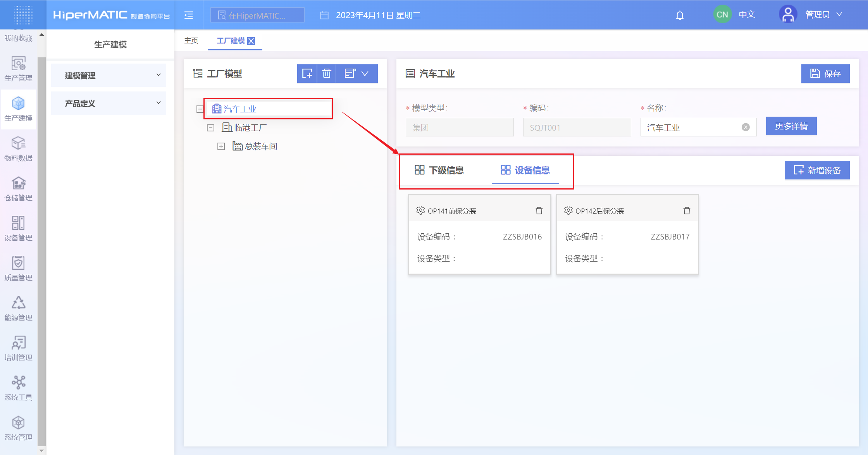This screenshot has height=455, width=868.
Task: Click the gear icon on OP141前保分装
Action: 420,210
